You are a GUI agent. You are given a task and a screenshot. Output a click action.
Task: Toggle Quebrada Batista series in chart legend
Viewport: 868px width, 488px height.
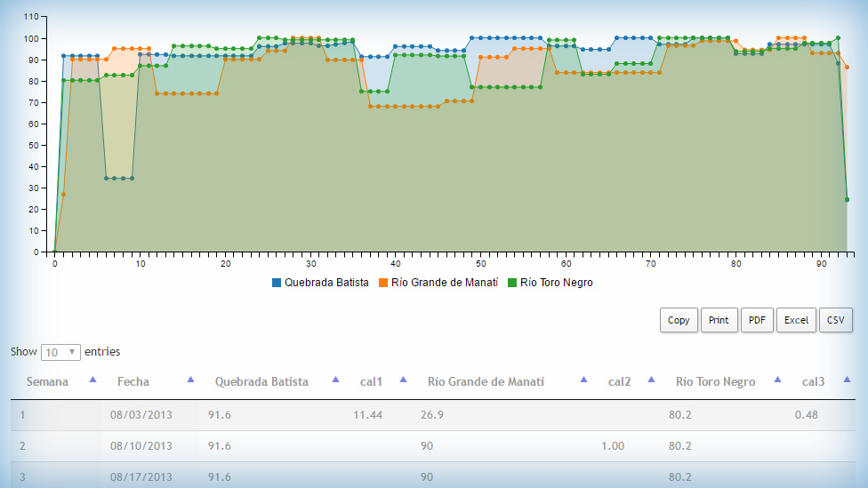click(x=325, y=283)
